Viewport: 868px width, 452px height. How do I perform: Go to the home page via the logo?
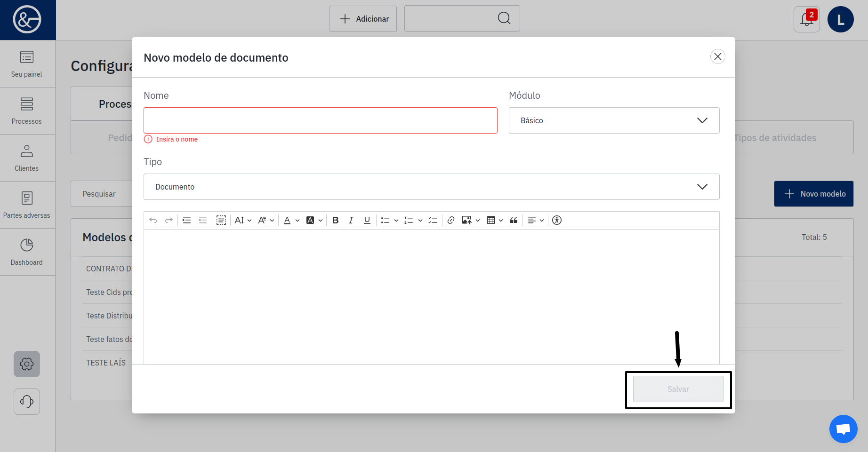[27, 20]
